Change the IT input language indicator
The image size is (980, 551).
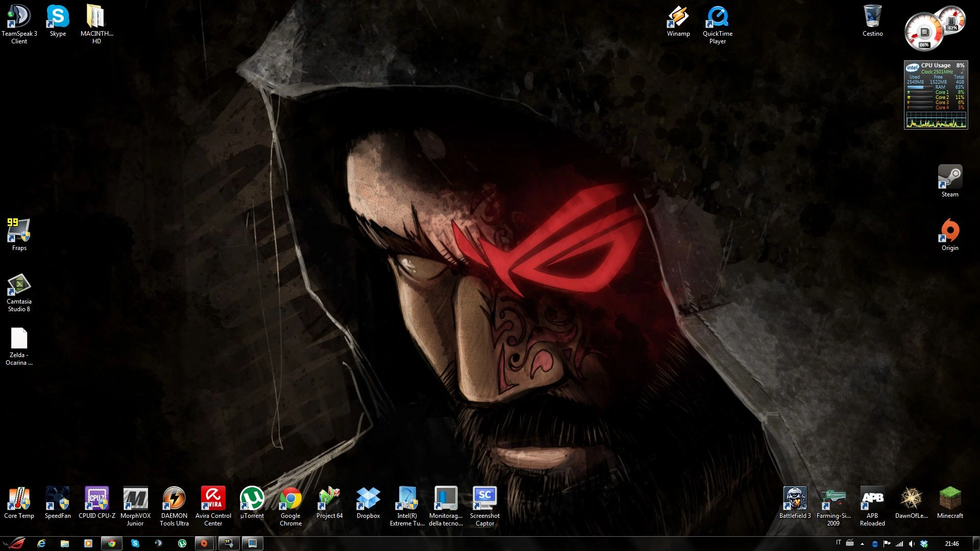click(x=839, y=542)
